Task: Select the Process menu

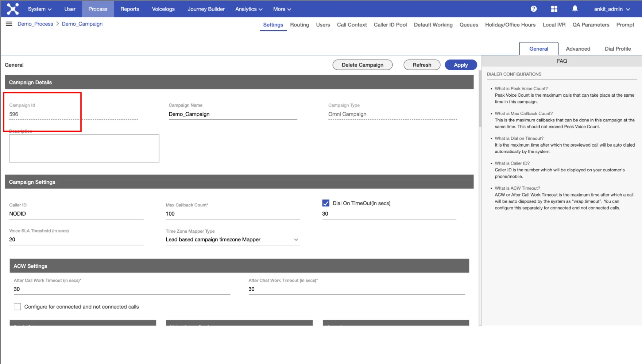Action: (x=98, y=9)
